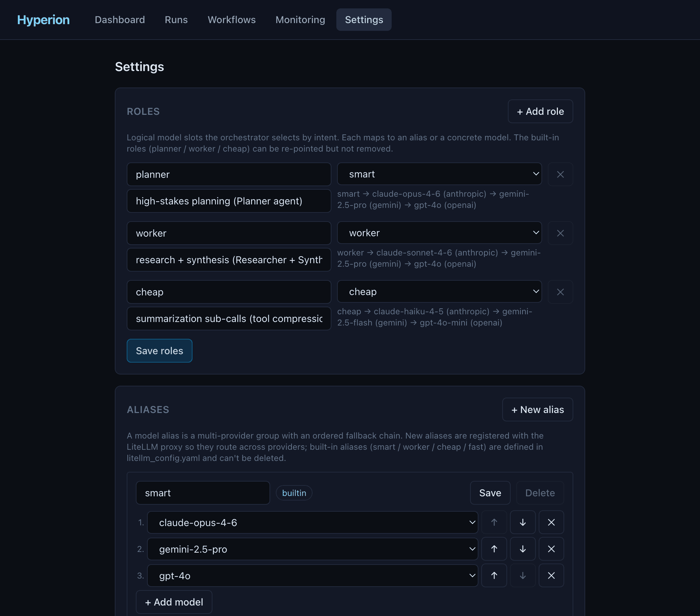The width and height of the screenshot is (700, 616).
Task: Remove the worker role with its X icon
Action: (560, 233)
